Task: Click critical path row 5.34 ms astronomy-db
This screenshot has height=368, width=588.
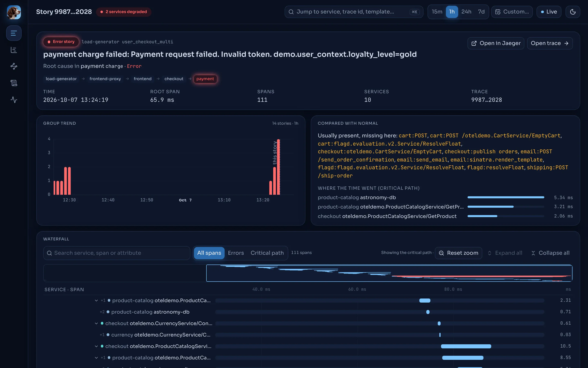Action: (x=445, y=197)
